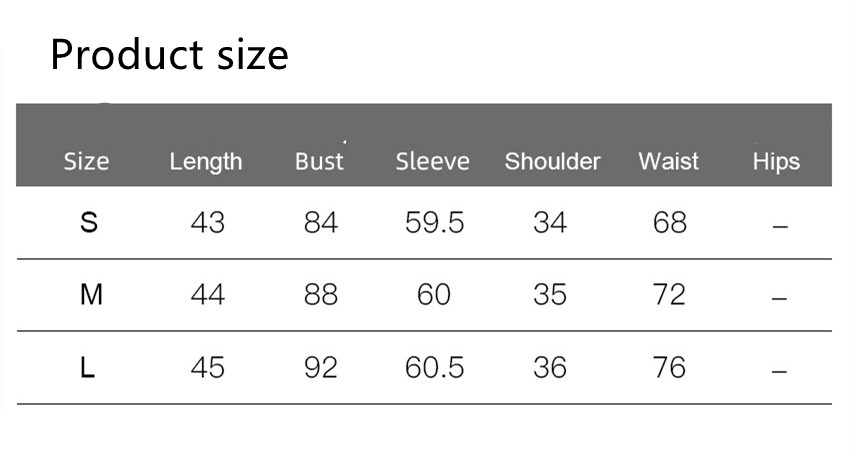Select the 44 length value

click(207, 295)
